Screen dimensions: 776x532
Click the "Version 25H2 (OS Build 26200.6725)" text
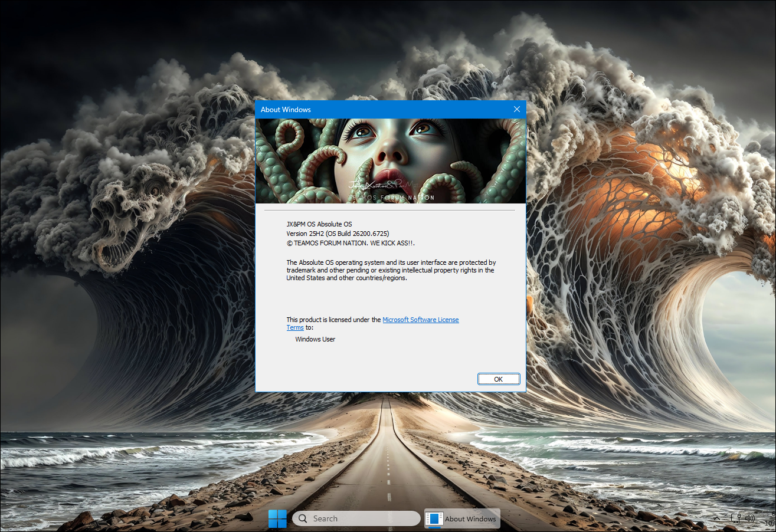pyautogui.click(x=338, y=234)
